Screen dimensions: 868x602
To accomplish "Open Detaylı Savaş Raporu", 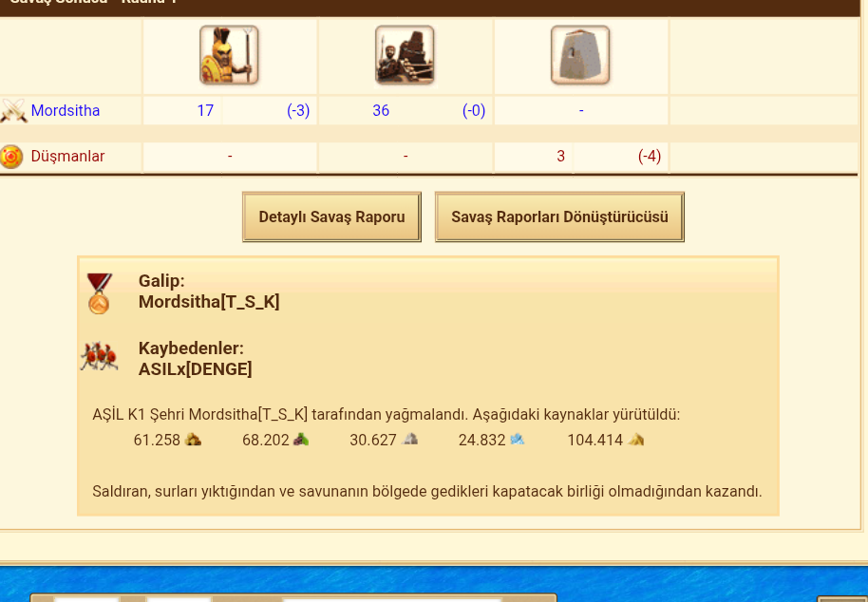I will click(x=331, y=216).
